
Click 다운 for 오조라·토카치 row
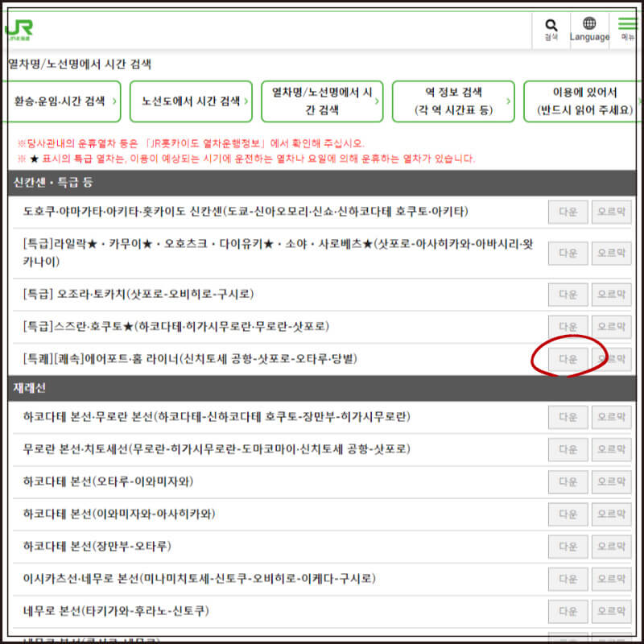[x=568, y=295]
